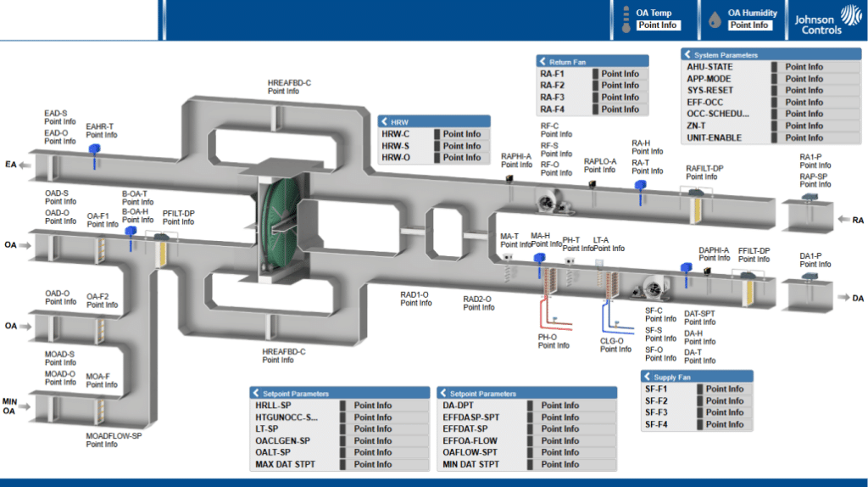Click the blue RA-T sensor icon
This screenshot has width=868, height=487.
point(641,192)
